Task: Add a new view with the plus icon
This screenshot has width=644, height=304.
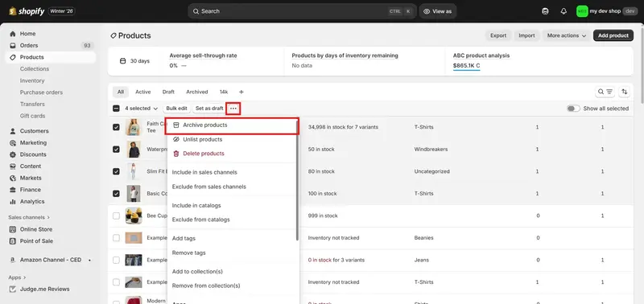Action: coord(241,92)
